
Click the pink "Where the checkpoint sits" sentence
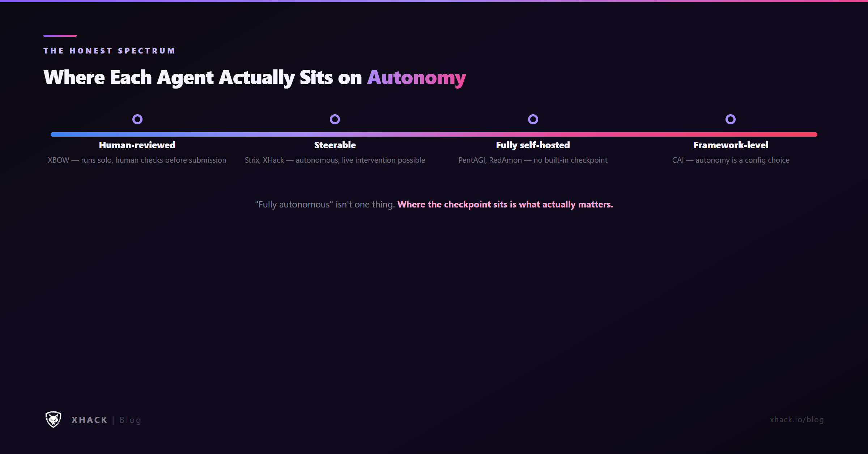505,205
